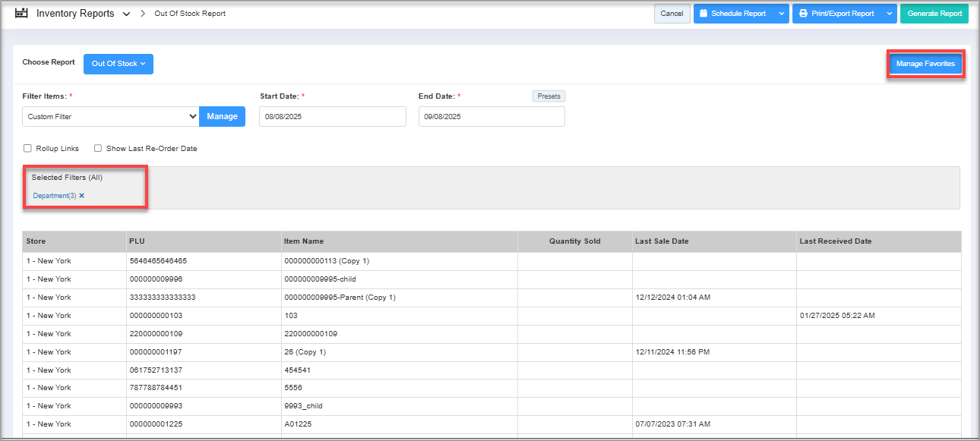Click the printer icon on Print/Export Report
The image size is (980, 441).
803,14
